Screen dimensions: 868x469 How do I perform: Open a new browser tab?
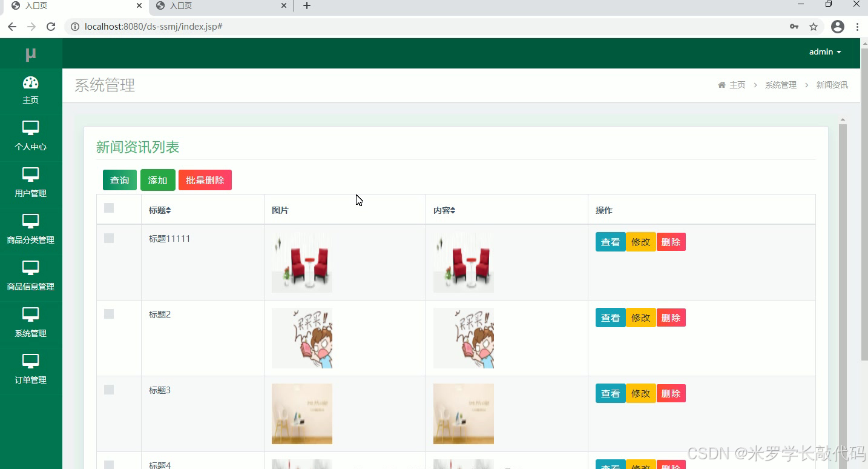tap(307, 6)
